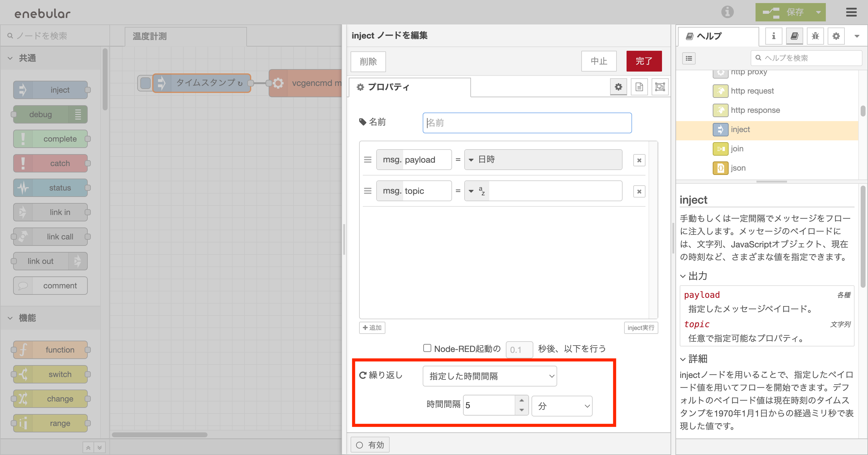Image resolution: width=868 pixels, height=455 pixels.
Task: Select the comment node in palette
Action: (x=50, y=286)
